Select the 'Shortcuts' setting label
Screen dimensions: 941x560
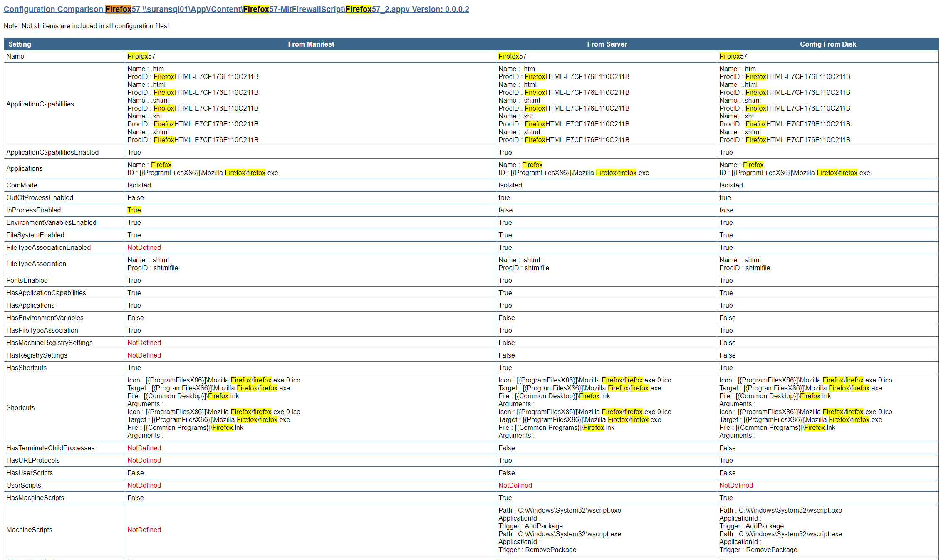[20, 407]
